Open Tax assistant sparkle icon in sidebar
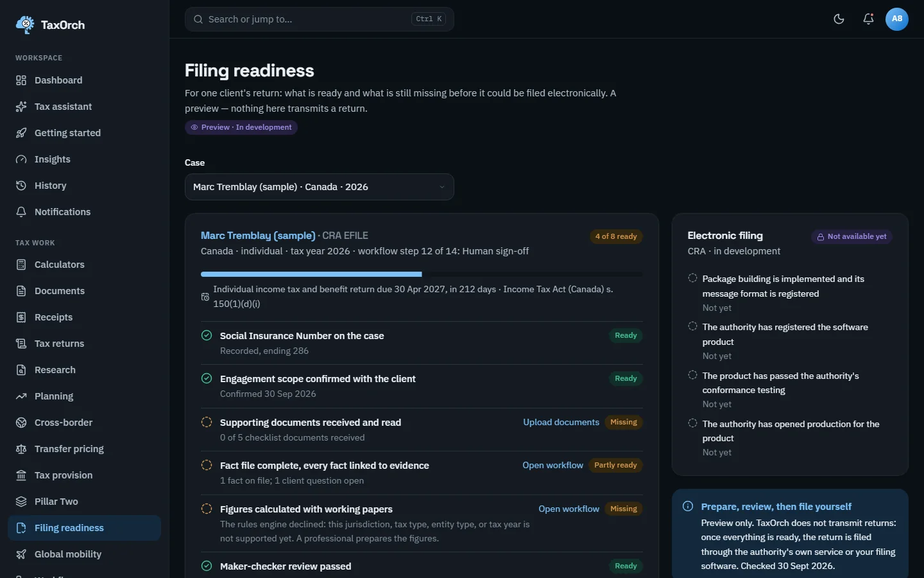This screenshot has height=578, width=924. pyautogui.click(x=21, y=107)
